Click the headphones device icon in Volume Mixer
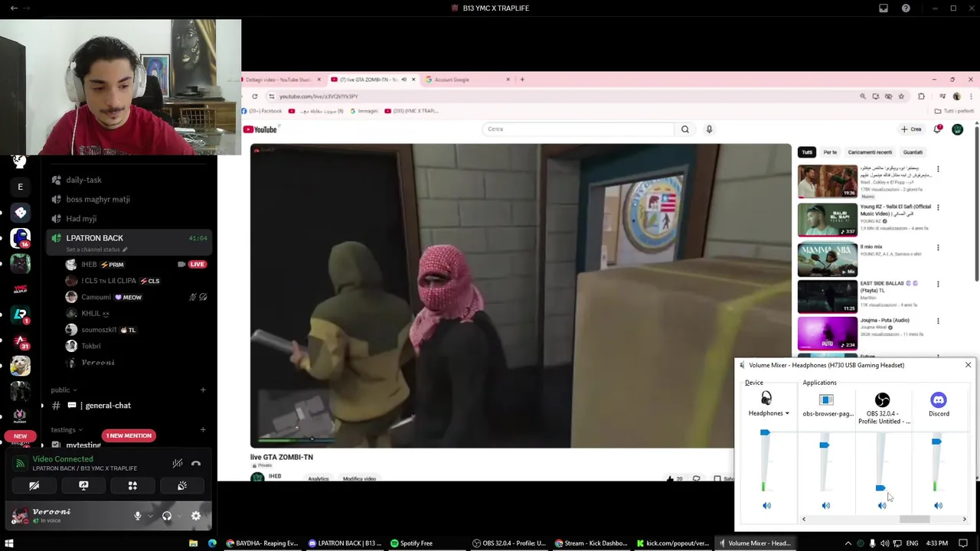Image resolution: width=980 pixels, height=551 pixels. (x=766, y=399)
